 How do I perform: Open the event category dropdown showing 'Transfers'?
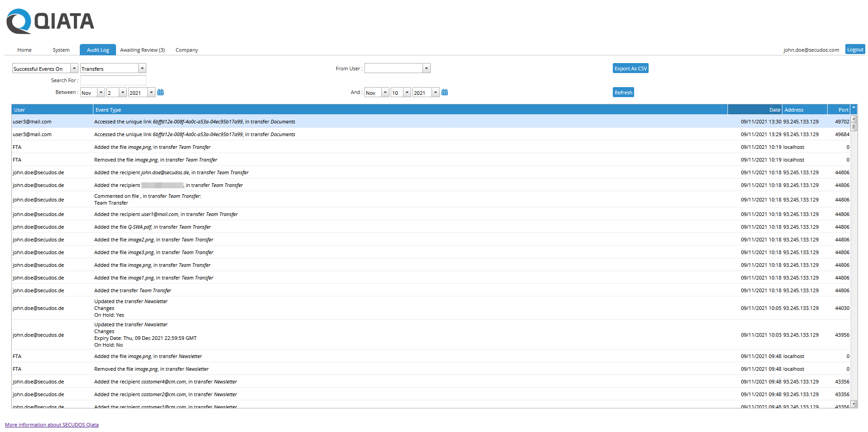(142, 68)
